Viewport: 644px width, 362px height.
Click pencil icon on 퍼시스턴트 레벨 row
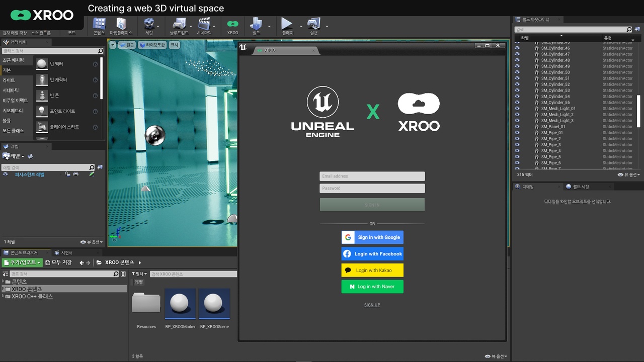92,174
